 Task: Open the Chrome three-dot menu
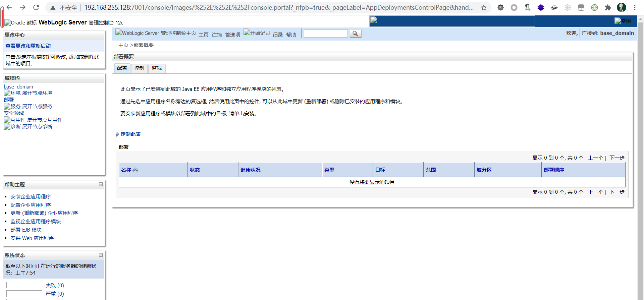click(635, 7)
